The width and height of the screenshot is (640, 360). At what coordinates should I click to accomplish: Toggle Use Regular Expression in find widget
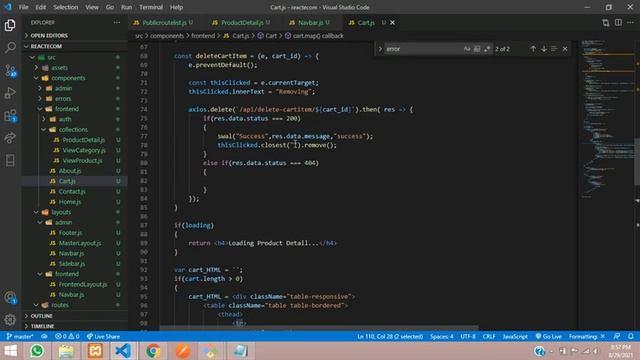pyautogui.click(x=487, y=49)
